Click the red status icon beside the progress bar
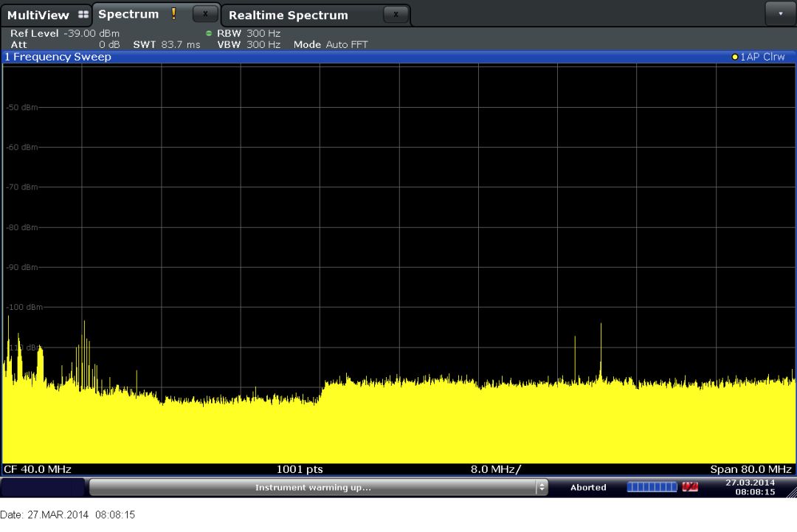Screen dimensions: 797x532 click(690, 487)
